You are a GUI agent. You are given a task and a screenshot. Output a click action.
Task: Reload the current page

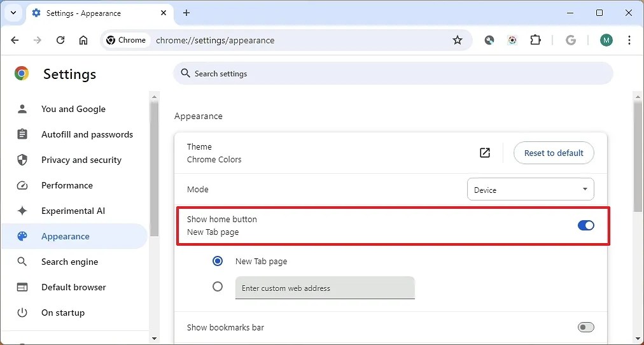coord(60,40)
